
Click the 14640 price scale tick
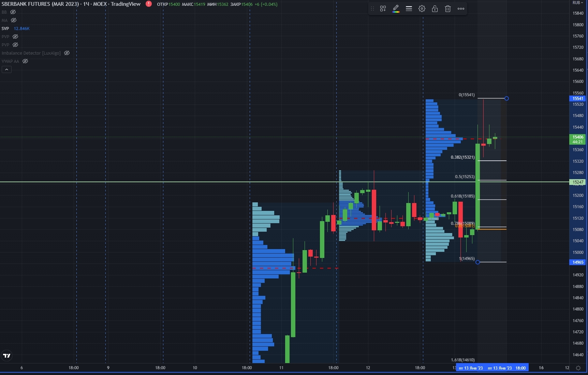click(x=578, y=355)
